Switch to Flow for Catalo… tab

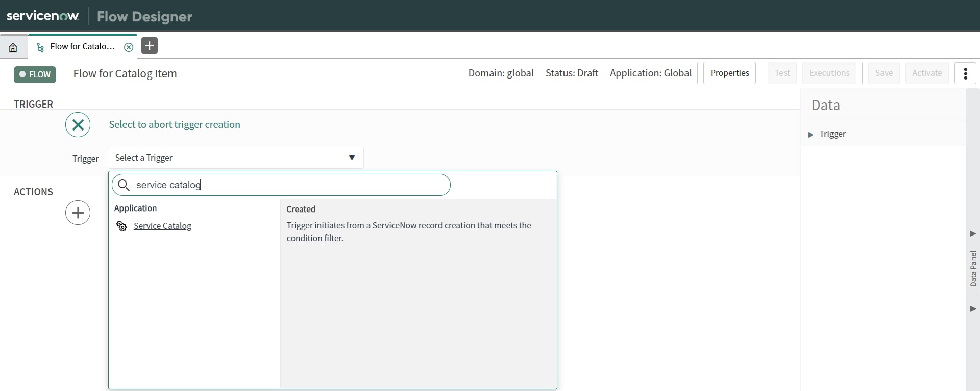(x=82, y=46)
